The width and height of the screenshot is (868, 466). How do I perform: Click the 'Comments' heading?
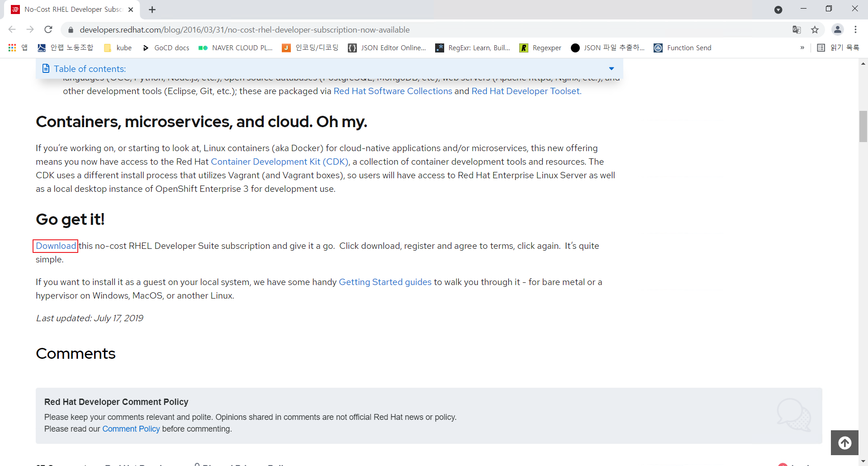coord(76,353)
